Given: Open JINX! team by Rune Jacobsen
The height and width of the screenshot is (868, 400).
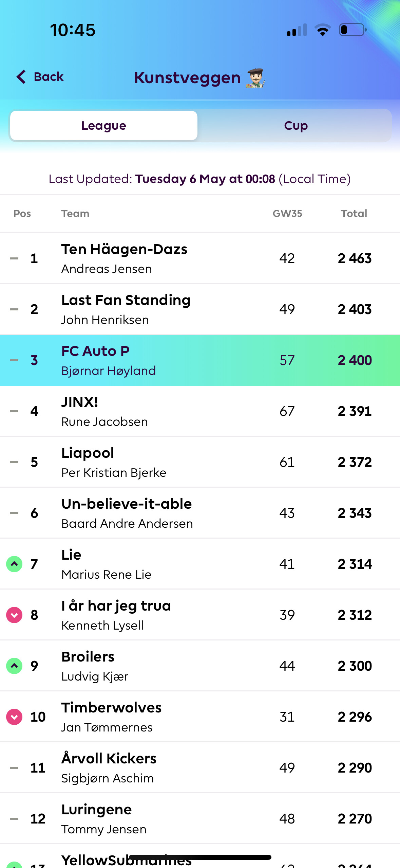Looking at the screenshot, I should click(200, 411).
